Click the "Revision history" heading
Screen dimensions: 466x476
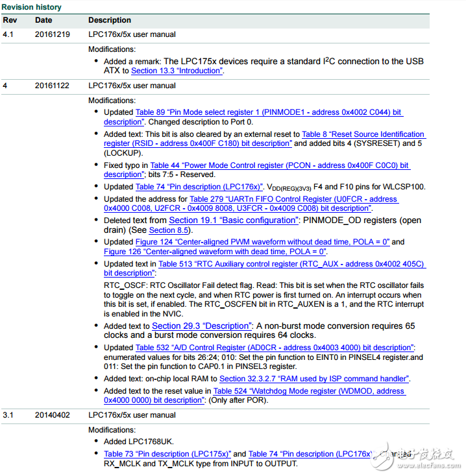32,7
